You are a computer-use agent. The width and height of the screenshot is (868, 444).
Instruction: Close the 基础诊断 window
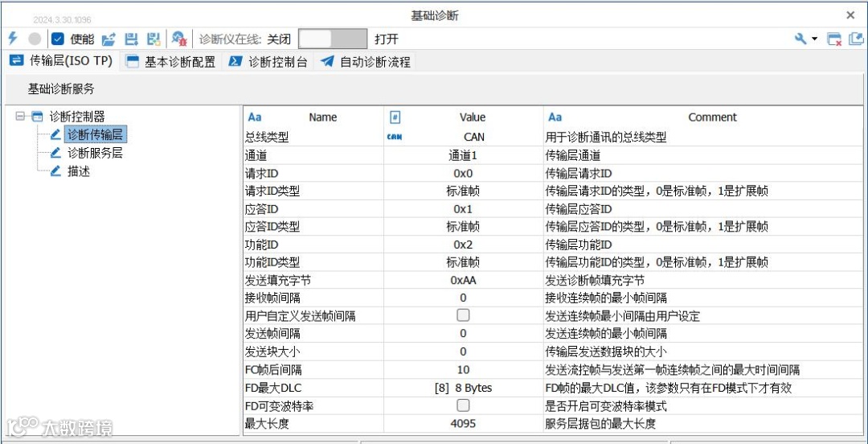[851, 15]
